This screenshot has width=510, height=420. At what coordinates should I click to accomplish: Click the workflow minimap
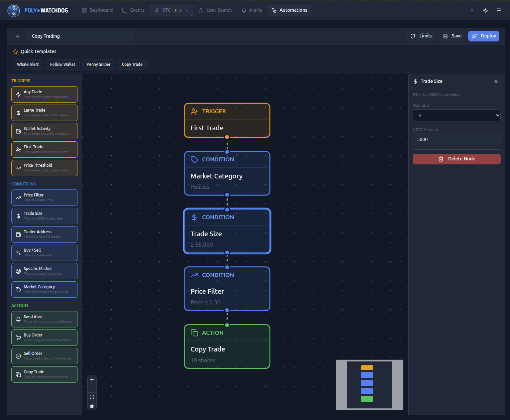coord(370,385)
